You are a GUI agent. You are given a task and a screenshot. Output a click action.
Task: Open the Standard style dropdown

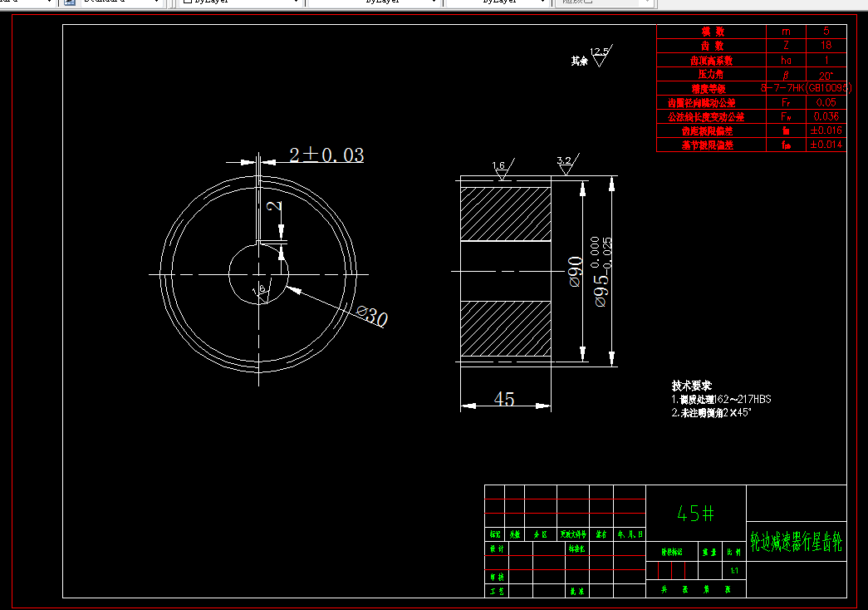pyautogui.click(x=121, y=2)
